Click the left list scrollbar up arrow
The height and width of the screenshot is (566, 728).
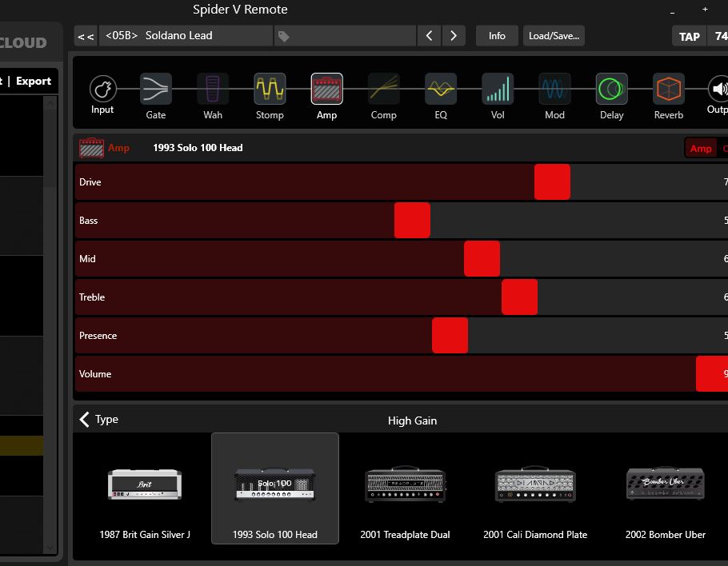50,103
